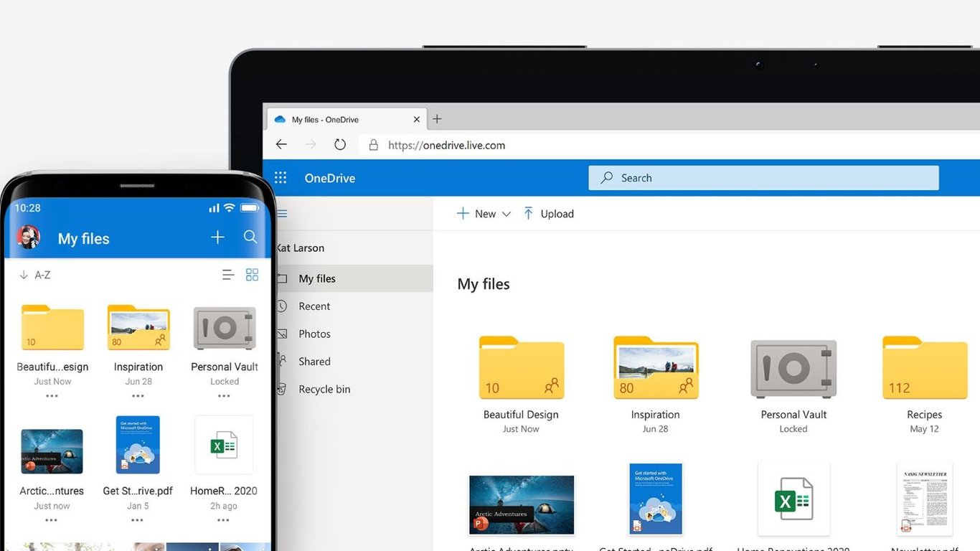The width and height of the screenshot is (980, 551).
Task: Collapse the sidebar hamburger menu
Action: (x=282, y=214)
